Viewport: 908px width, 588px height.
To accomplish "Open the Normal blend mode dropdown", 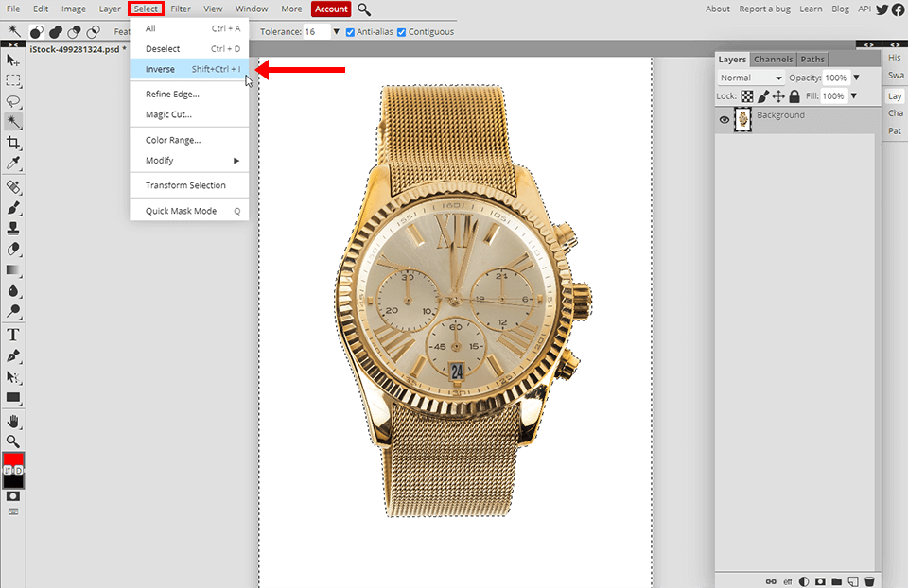I will [751, 78].
